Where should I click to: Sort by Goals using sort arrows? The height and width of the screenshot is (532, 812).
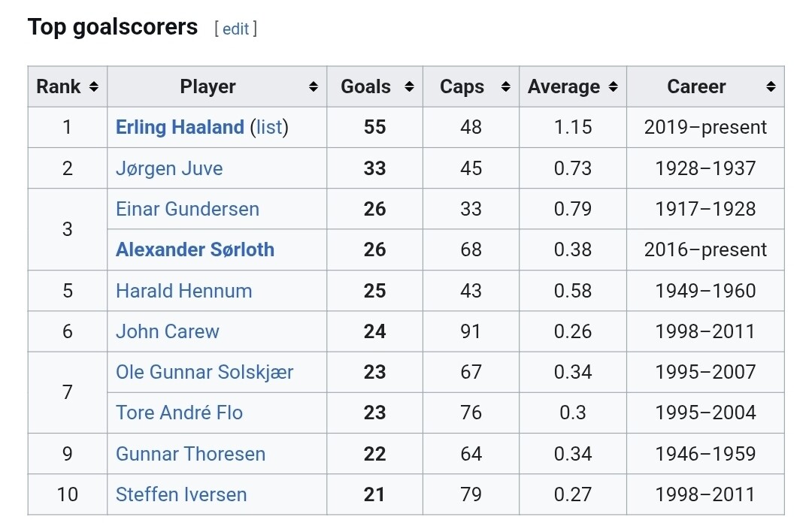(409, 87)
